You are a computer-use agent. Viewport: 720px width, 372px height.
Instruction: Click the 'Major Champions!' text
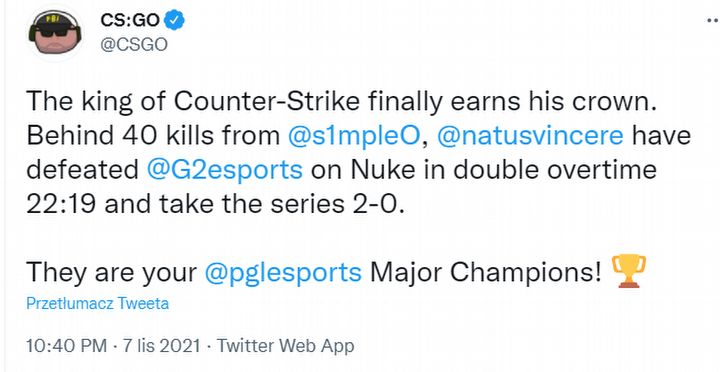point(486,273)
